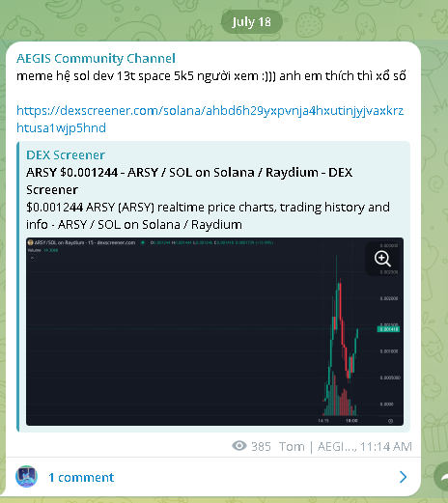Screen dimensions: 448x503
Task: Click the July 18 date badge
Action: click(251, 22)
